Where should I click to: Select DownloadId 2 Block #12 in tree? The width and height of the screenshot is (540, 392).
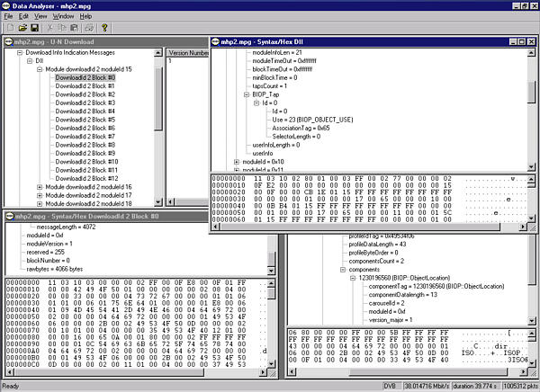[85, 178]
